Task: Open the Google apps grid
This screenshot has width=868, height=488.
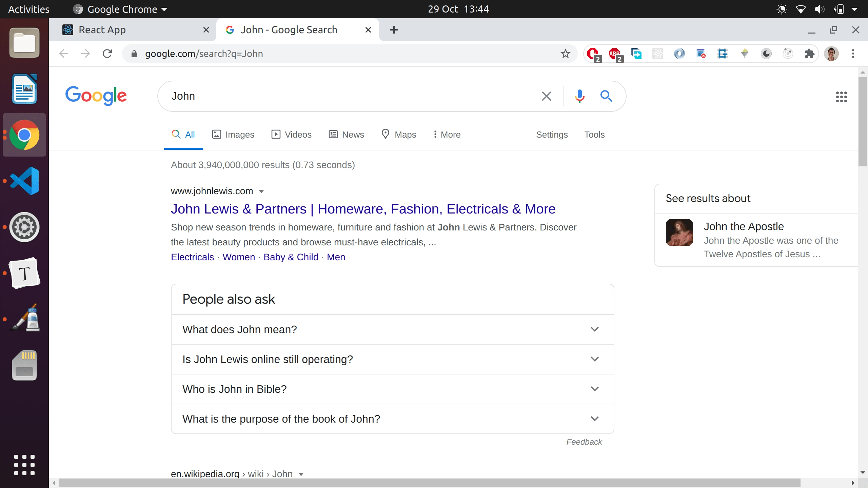Action: pos(841,97)
